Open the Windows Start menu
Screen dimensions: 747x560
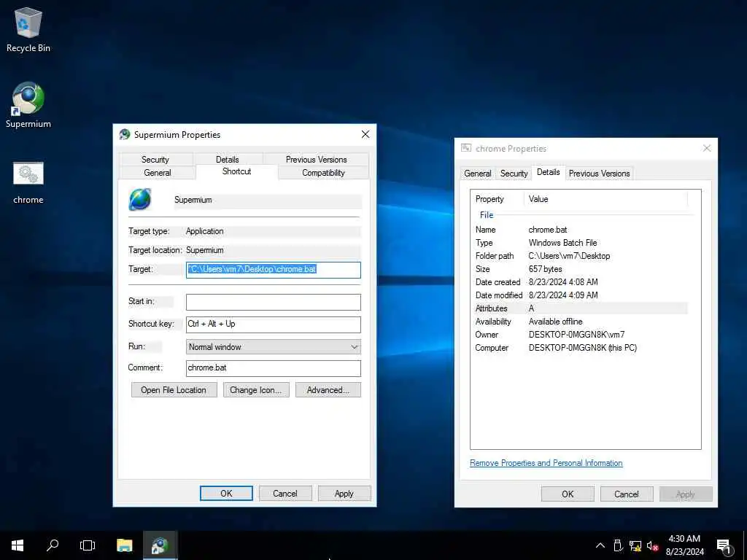pos(18,545)
